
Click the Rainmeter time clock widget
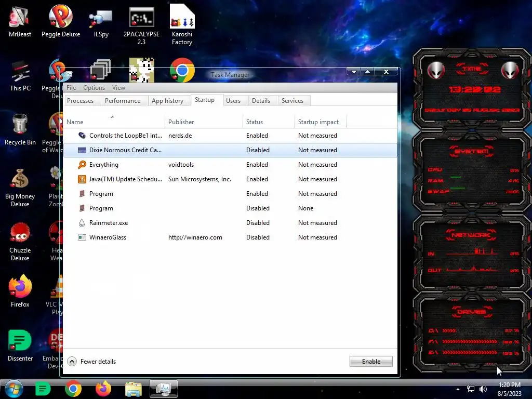tap(472, 90)
